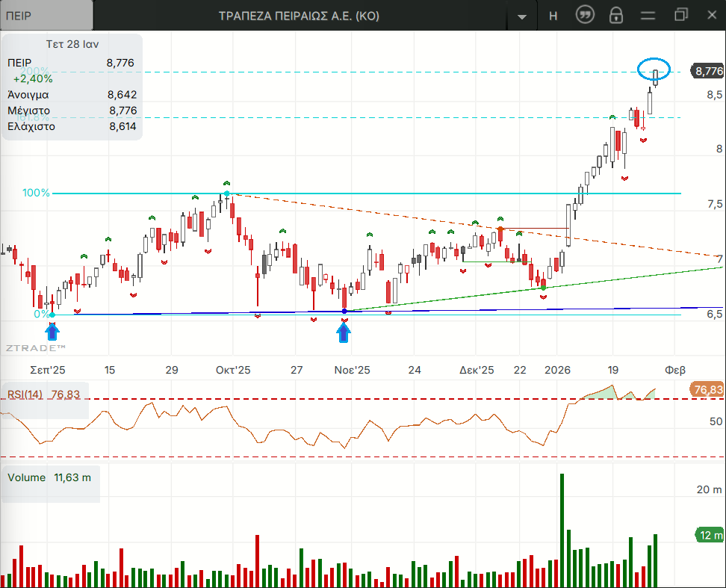Click the blue up arrow near Νοε'25
The image size is (726, 588).
pos(344,332)
